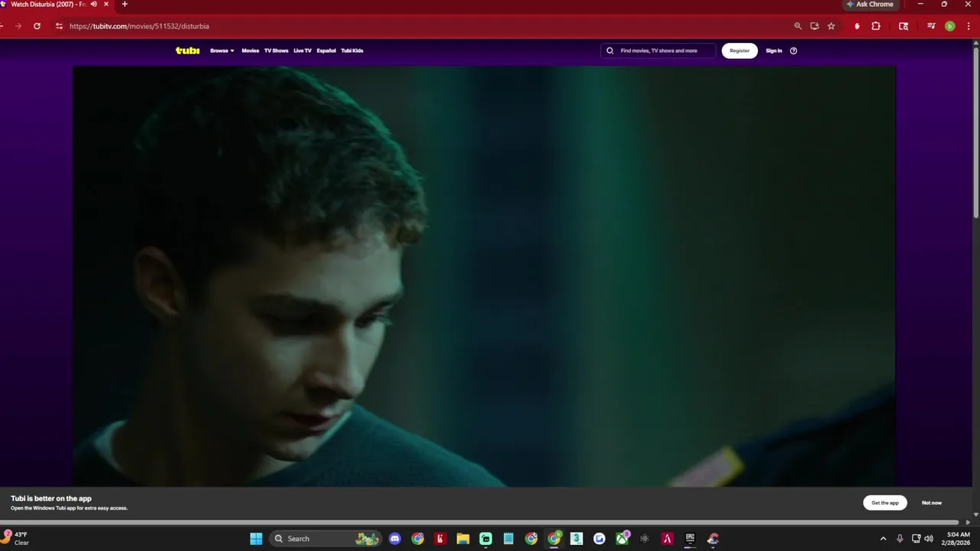Open the media controls music-note icon
980x551 pixels.
point(931,26)
